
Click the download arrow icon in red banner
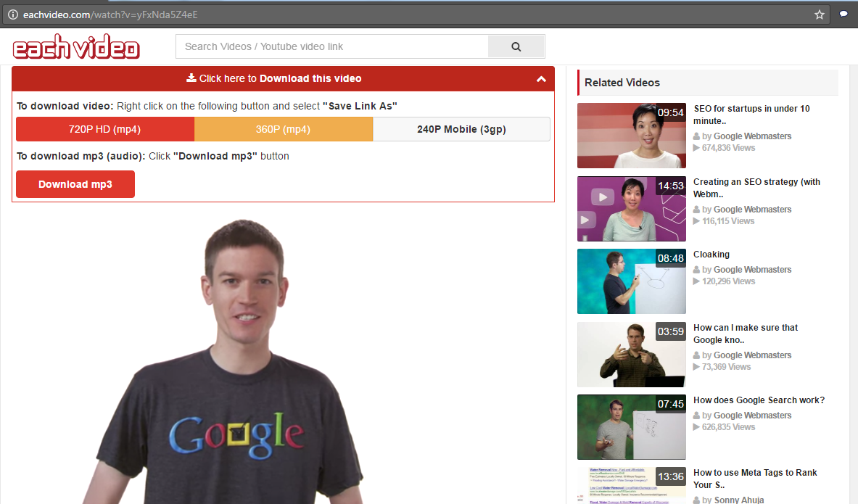[x=191, y=78]
